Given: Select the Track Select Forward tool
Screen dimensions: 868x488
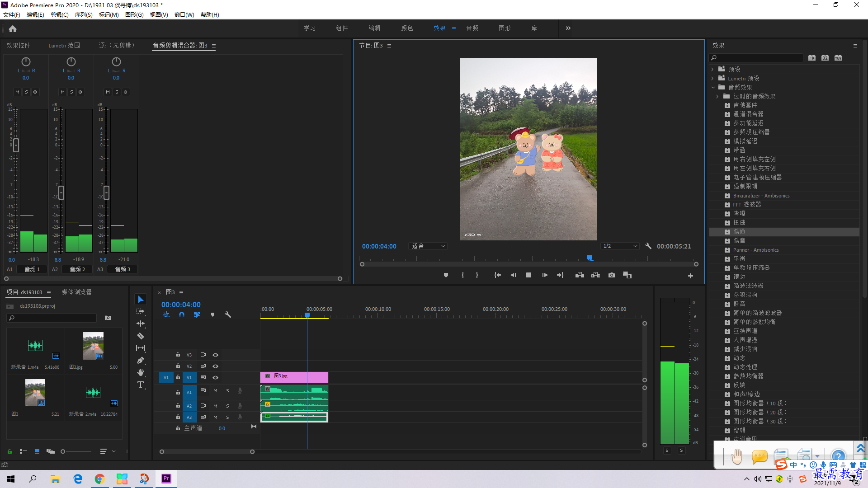Looking at the screenshot, I should tap(141, 311).
